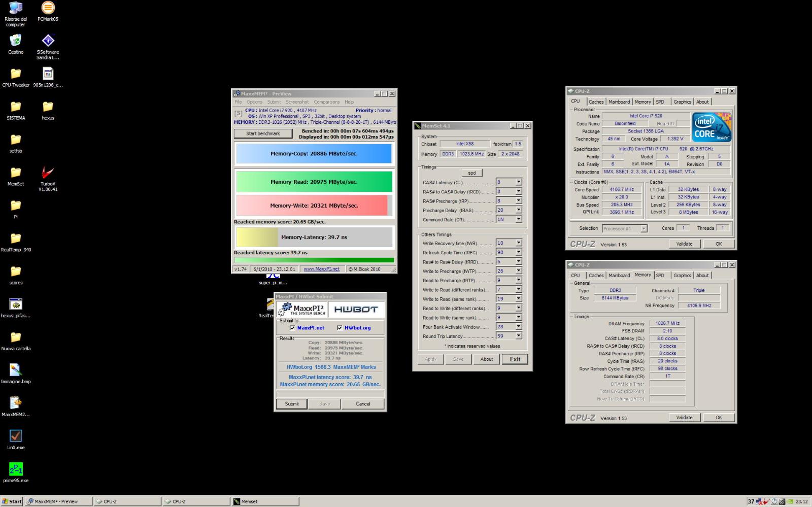Expand Precharge Delay (tRAS) dropdown
This screenshot has width=812, height=507.
[519, 210]
